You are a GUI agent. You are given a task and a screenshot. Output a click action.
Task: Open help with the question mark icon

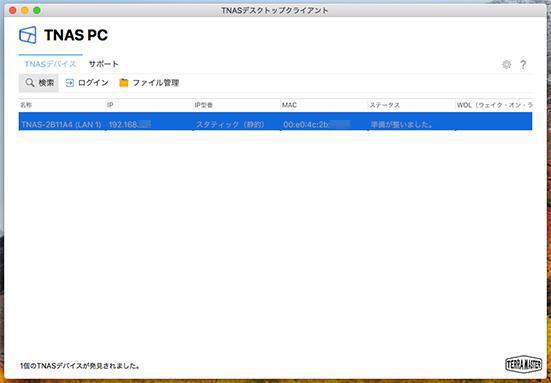523,65
